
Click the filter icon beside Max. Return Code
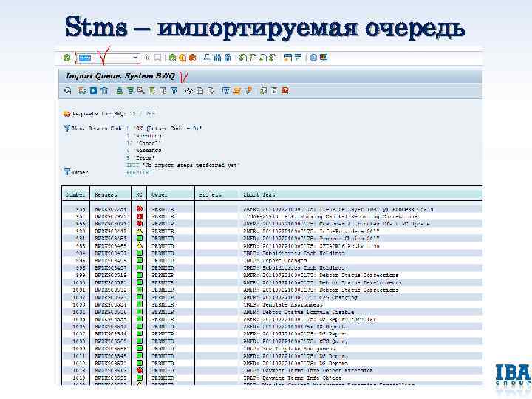click(66, 129)
